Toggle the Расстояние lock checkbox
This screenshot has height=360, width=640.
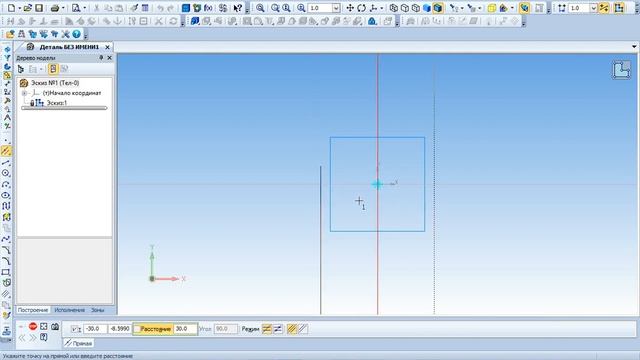137,329
